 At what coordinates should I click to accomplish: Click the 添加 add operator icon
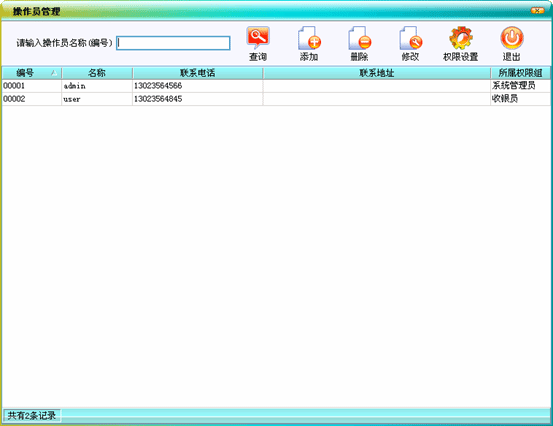[309, 37]
